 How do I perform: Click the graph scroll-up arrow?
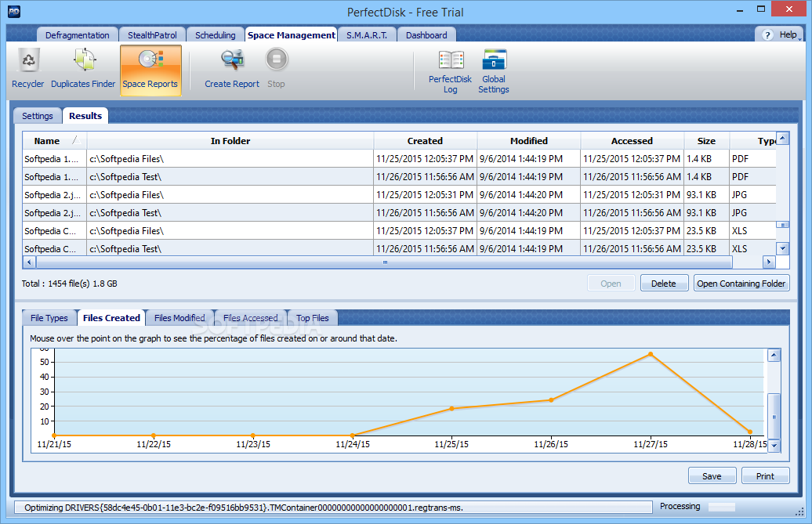774,355
